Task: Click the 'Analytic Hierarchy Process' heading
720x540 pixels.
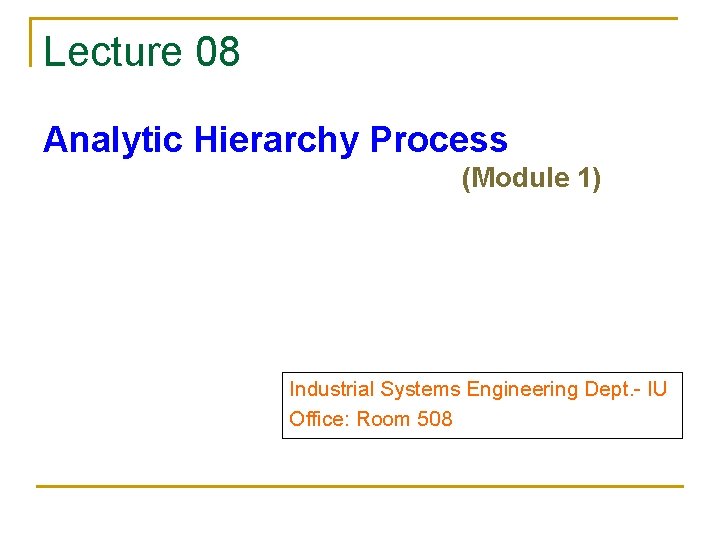Action: click(x=275, y=140)
